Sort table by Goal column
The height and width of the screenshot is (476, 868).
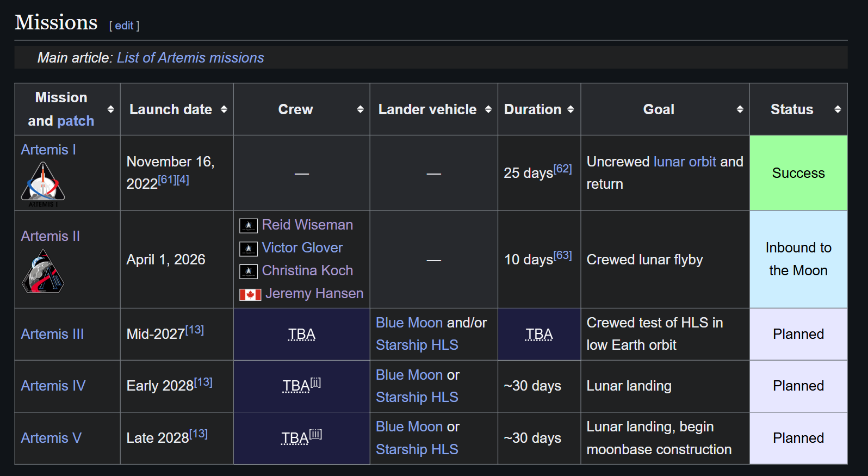click(x=740, y=109)
